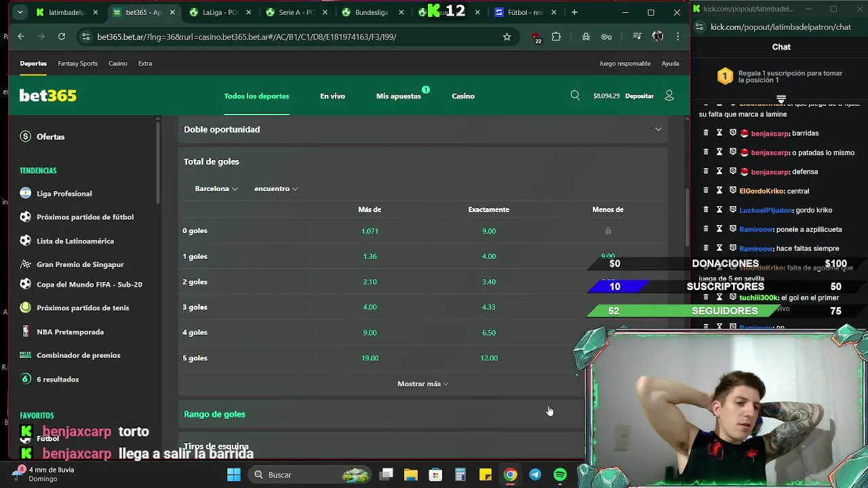The image size is (868, 488).
Task: Open Fantasy Sports top link
Action: tap(77, 64)
